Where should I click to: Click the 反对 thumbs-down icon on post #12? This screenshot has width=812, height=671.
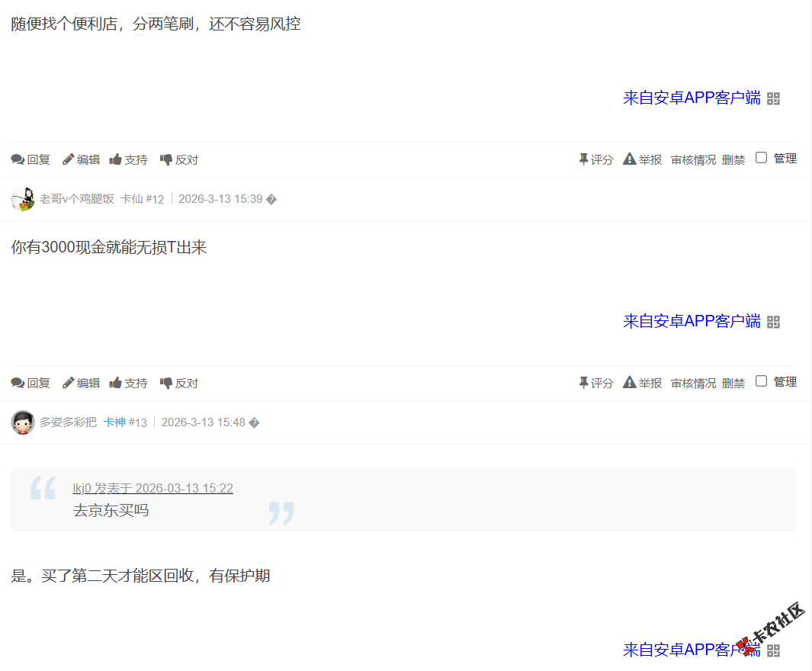click(x=165, y=382)
